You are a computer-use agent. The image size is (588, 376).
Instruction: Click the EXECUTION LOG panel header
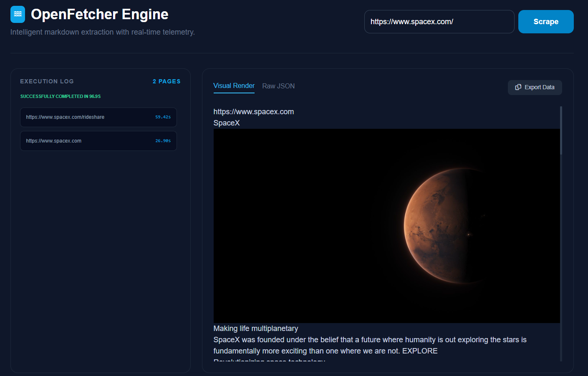pos(47,81)
